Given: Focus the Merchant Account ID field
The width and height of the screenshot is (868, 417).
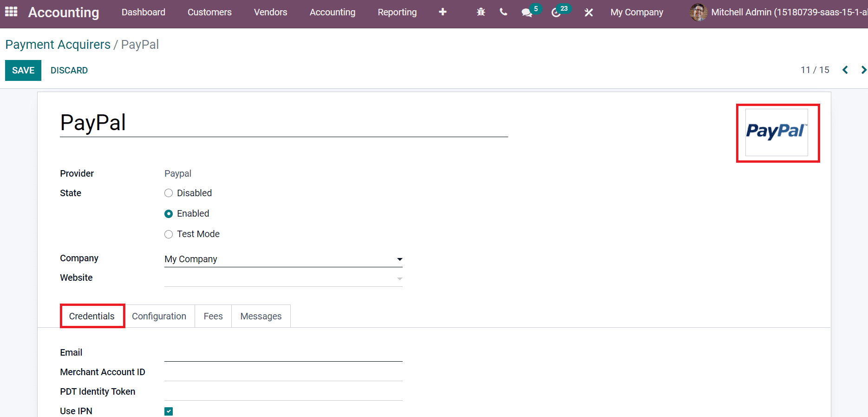Looking at the screenshot, I should 283,372.
